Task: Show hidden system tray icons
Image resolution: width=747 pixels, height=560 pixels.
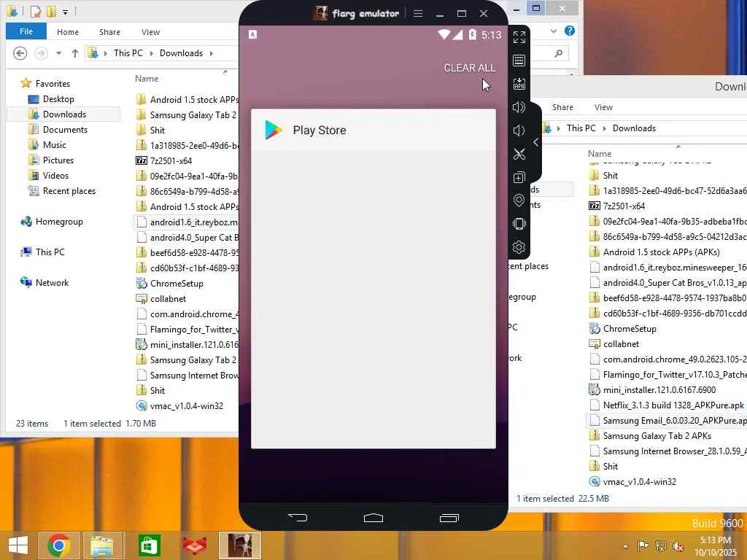Action: click(625, 546)
